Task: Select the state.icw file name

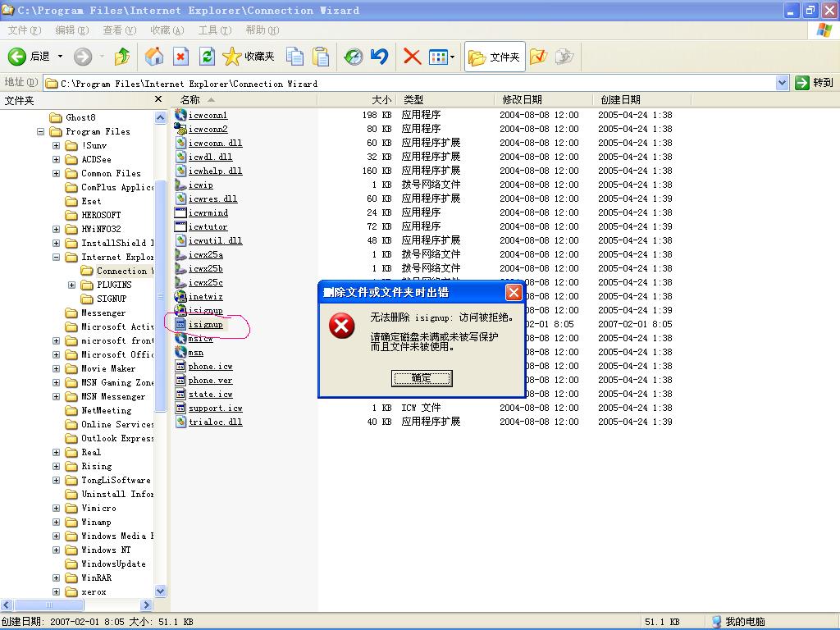Action: pos(211,395)
